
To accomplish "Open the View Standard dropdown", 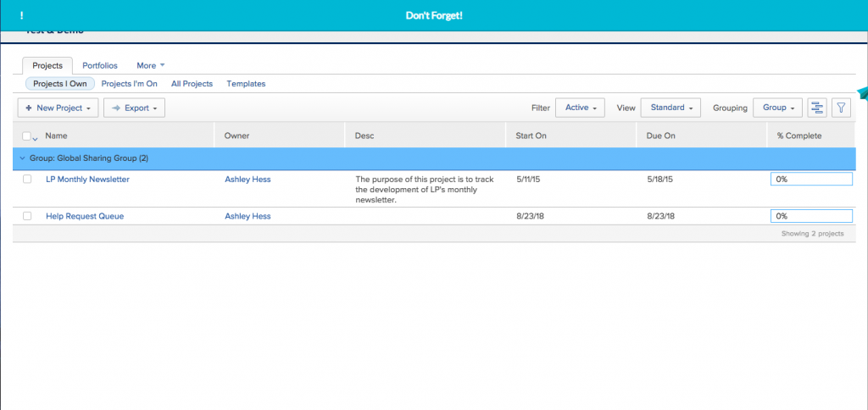I will (670, 108).
